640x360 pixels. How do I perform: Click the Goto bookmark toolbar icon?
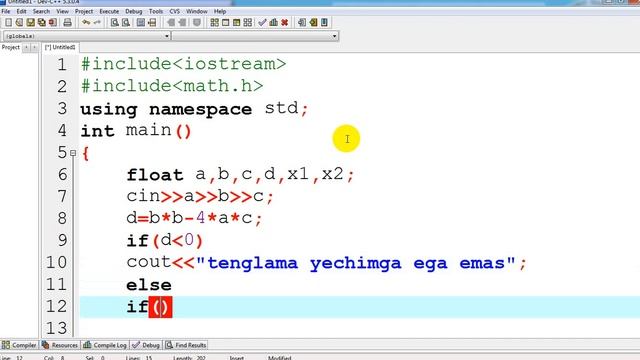pyautogui.click(x=324, y=22)
